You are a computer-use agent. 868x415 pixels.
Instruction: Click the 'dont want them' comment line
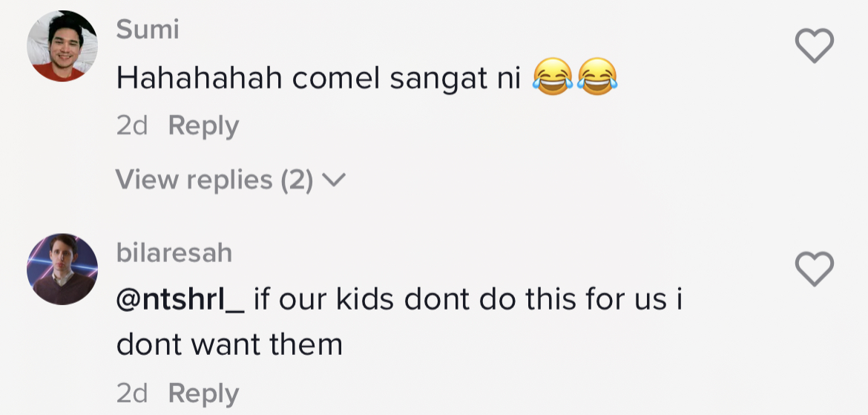[x=229, y=344]
